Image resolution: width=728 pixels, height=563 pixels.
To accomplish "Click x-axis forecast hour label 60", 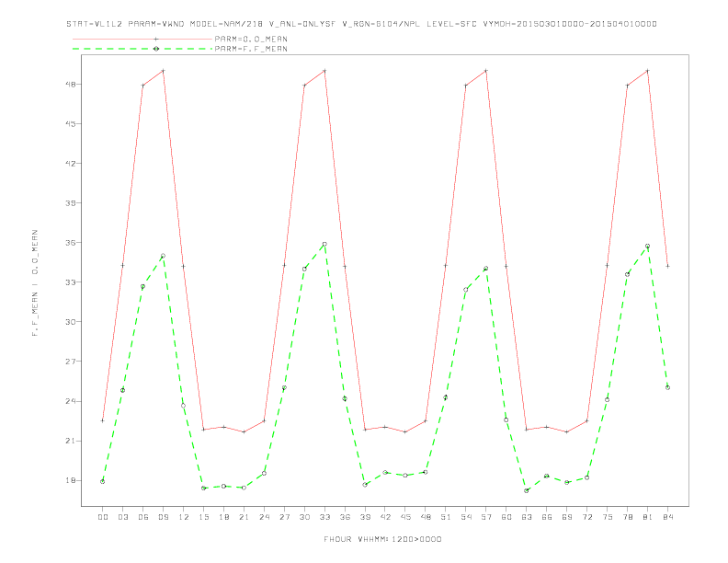I will tap(506, 517).
